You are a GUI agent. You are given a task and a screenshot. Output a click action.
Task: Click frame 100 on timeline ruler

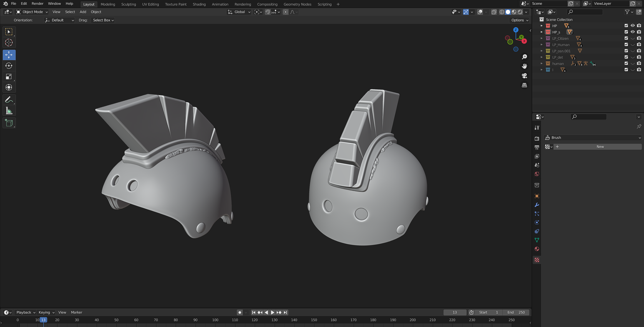tap(215, 320)
